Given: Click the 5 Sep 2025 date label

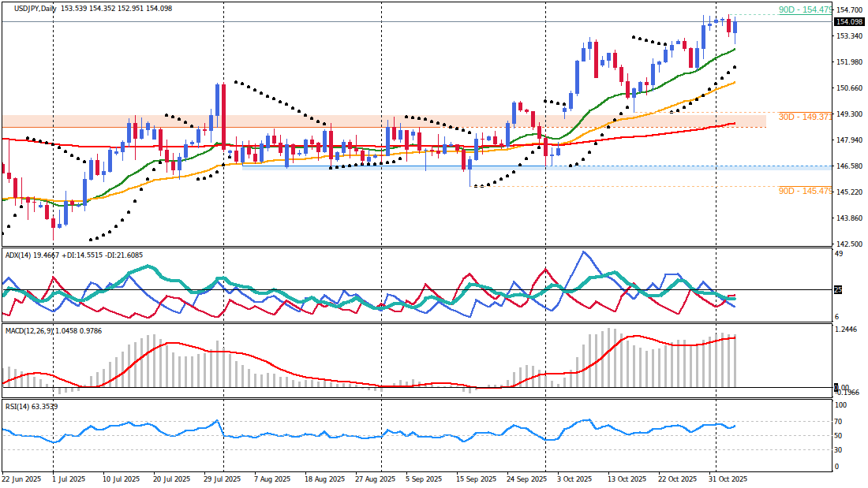Looking at the screenshot, I should 424,479.
